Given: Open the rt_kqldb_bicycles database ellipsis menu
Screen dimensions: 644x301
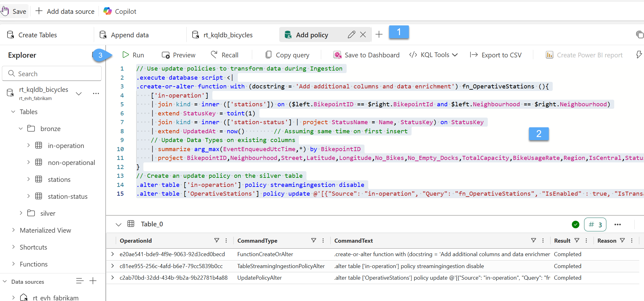Looking at the screenshot, I should click(96, 93).
